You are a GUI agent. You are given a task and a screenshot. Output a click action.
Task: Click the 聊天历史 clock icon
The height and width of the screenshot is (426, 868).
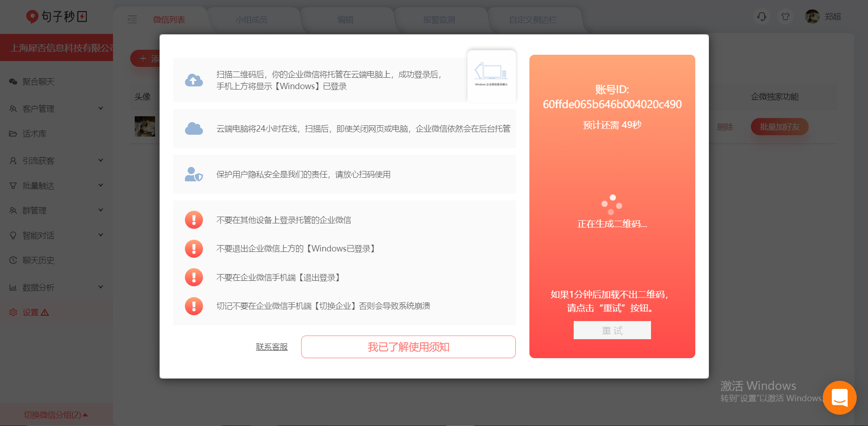13,260
